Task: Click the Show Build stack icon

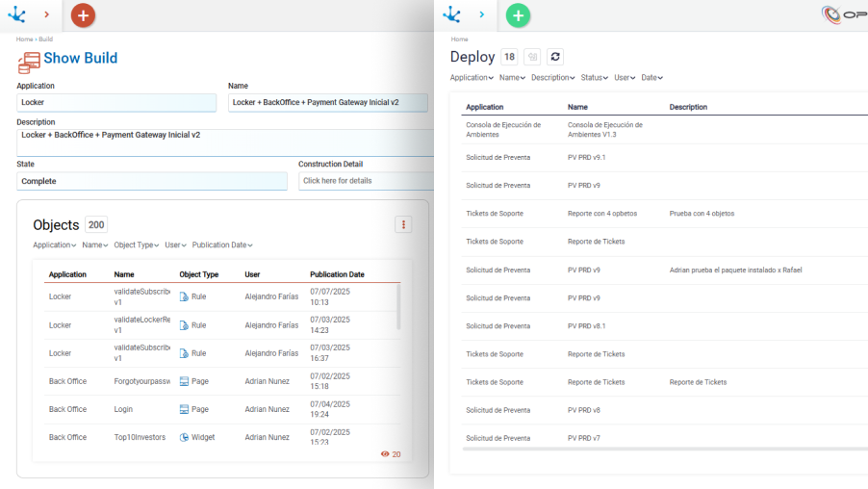Action: [28, 62]
